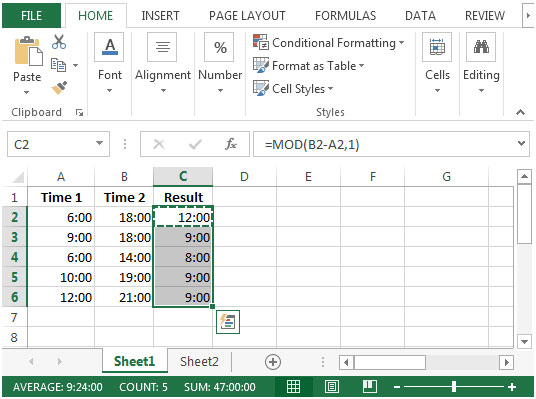Click the vertical scroll up arrow

524,176
